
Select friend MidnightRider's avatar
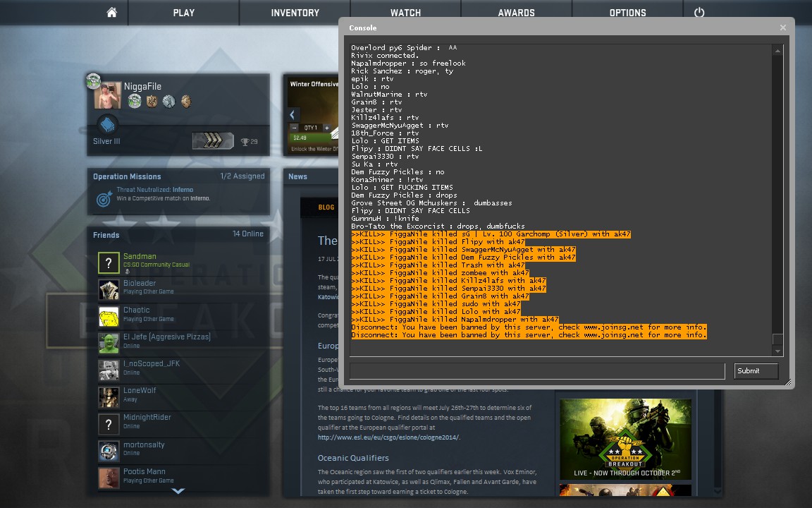click(109, 424)
